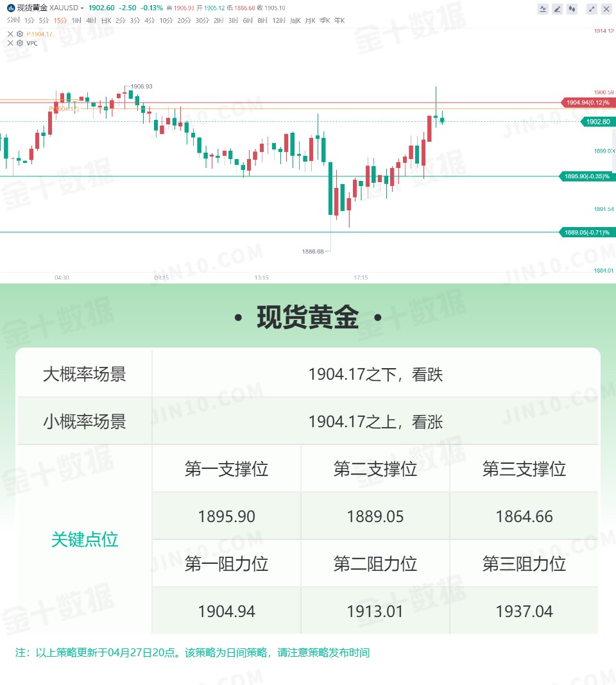
Task: Click the 1904.94 resistance price tag
Action: [x=588, y=103]
